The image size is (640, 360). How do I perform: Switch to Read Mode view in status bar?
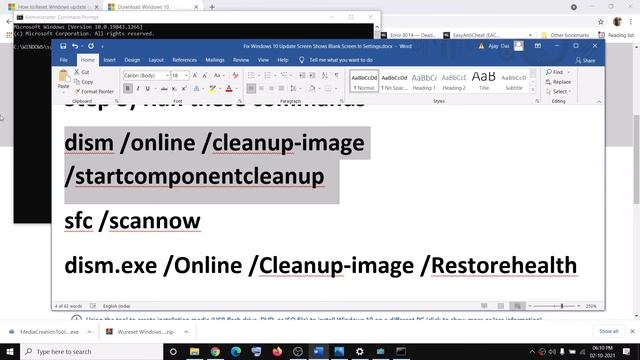[484, 306]
